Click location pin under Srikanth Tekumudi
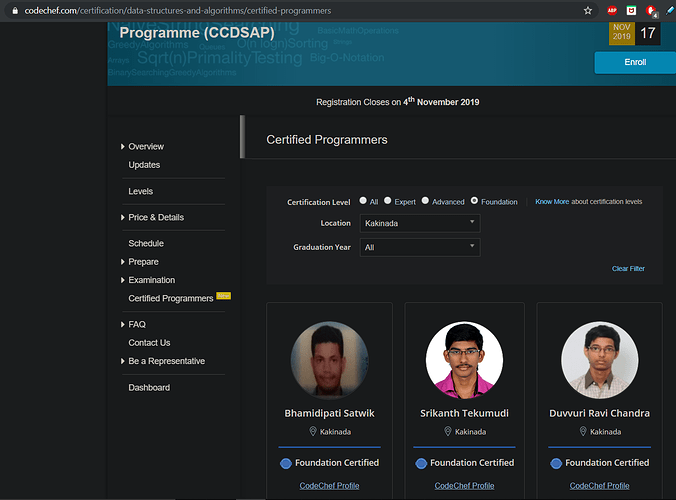676x500 pixels. pos(448,431)
